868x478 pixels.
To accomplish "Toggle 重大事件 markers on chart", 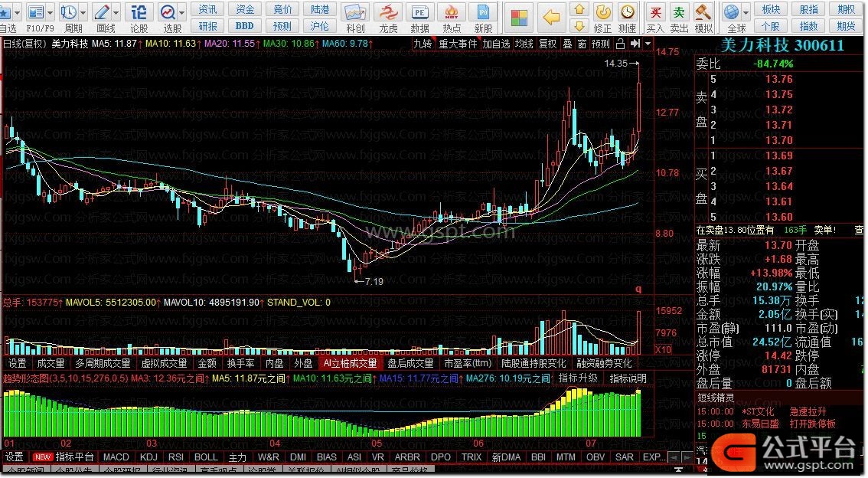I will coord(458,44).
